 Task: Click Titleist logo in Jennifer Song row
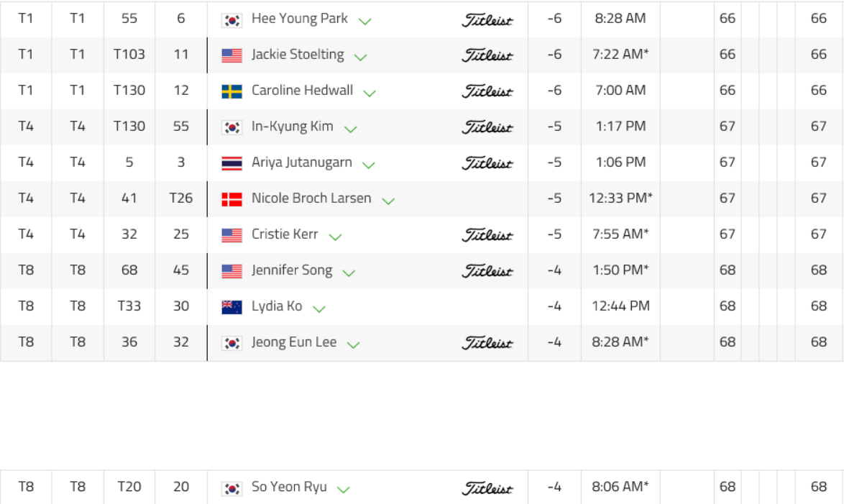487,271
